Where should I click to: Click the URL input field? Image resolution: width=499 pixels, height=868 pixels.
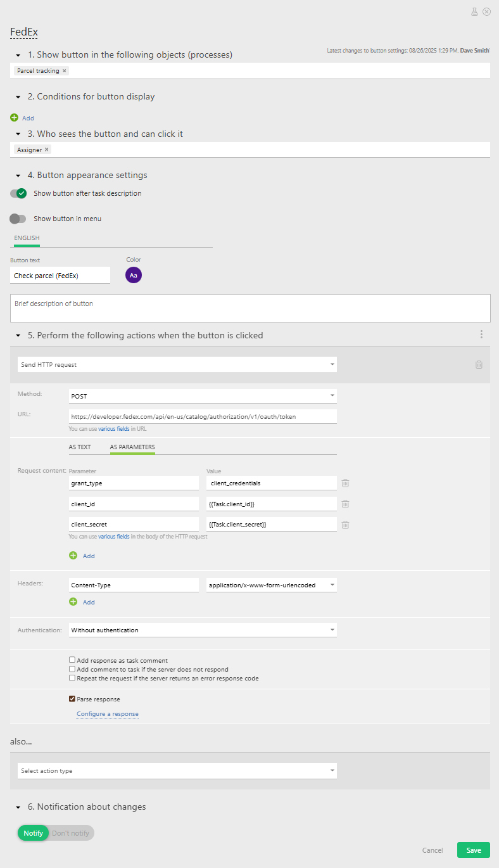(203, 416)
